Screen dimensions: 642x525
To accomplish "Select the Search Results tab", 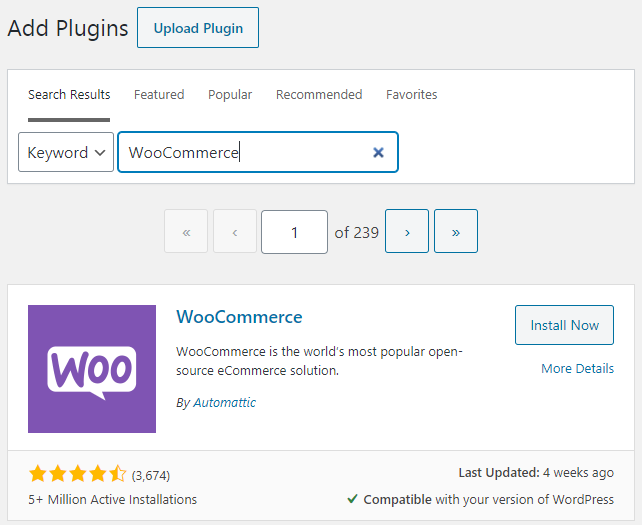I will (x=69, y=95).
